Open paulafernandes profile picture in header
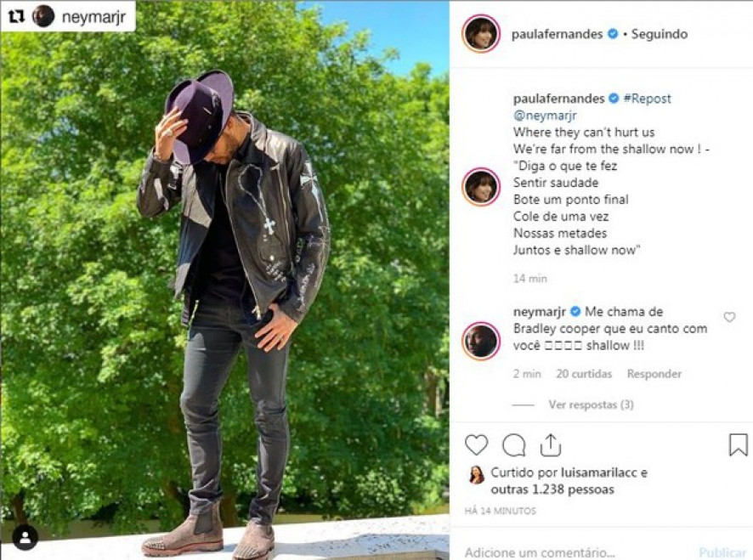This screenshot has width=753, height=560. 481,34
